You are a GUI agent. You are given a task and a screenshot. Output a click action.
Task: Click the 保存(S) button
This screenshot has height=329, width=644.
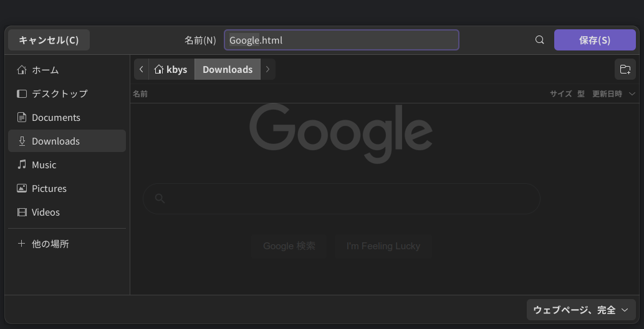[595, 40]
